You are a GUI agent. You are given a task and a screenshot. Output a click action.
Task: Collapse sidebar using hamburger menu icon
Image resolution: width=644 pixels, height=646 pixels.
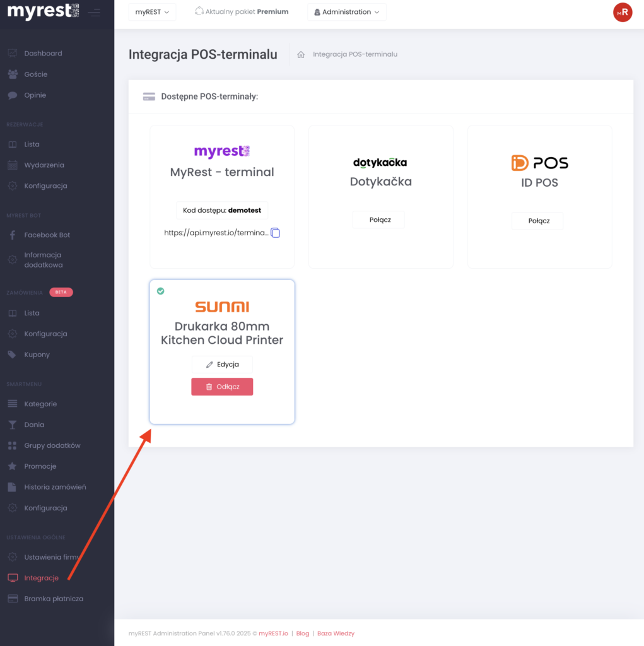[94, 12]
